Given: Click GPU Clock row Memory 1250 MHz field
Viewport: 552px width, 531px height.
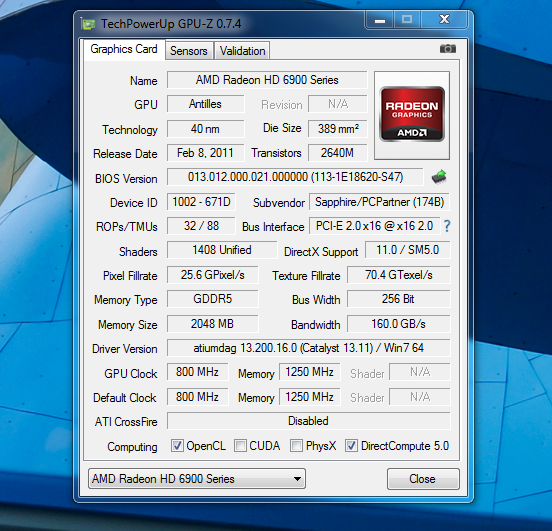Looking at the screenshot, I should point(310,372).
